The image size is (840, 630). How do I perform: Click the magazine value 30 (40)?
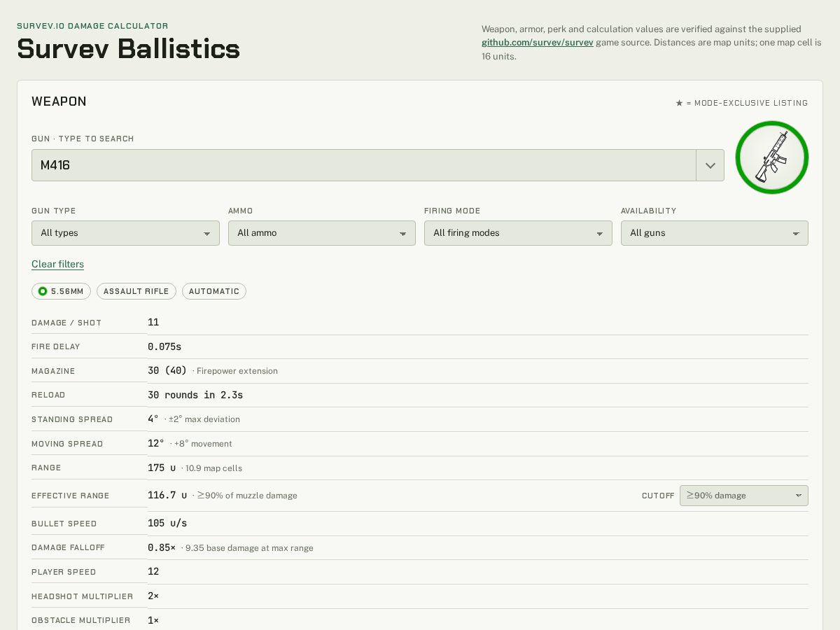pos(167,371)
